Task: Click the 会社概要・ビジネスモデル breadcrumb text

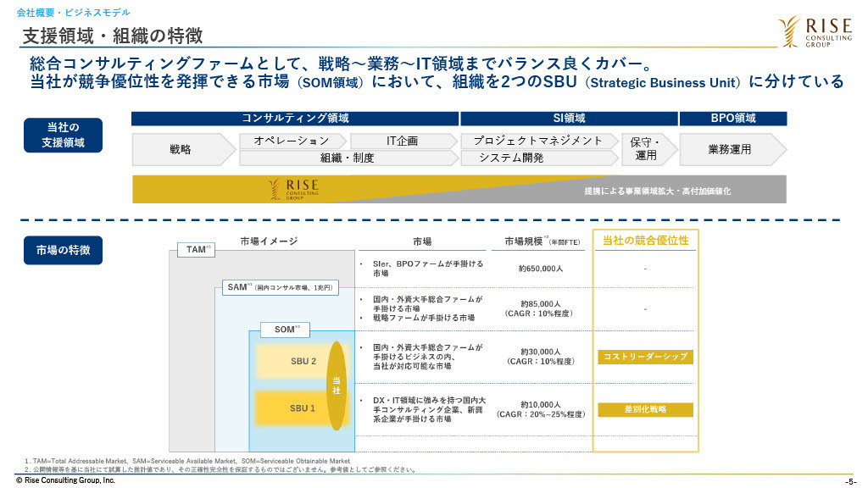Action: pos(74,12)
